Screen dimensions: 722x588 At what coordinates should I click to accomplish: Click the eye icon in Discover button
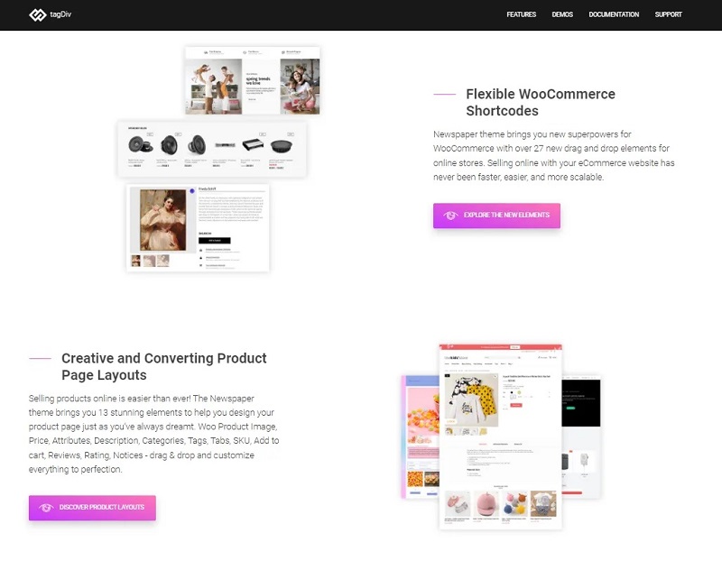(46, 508)
